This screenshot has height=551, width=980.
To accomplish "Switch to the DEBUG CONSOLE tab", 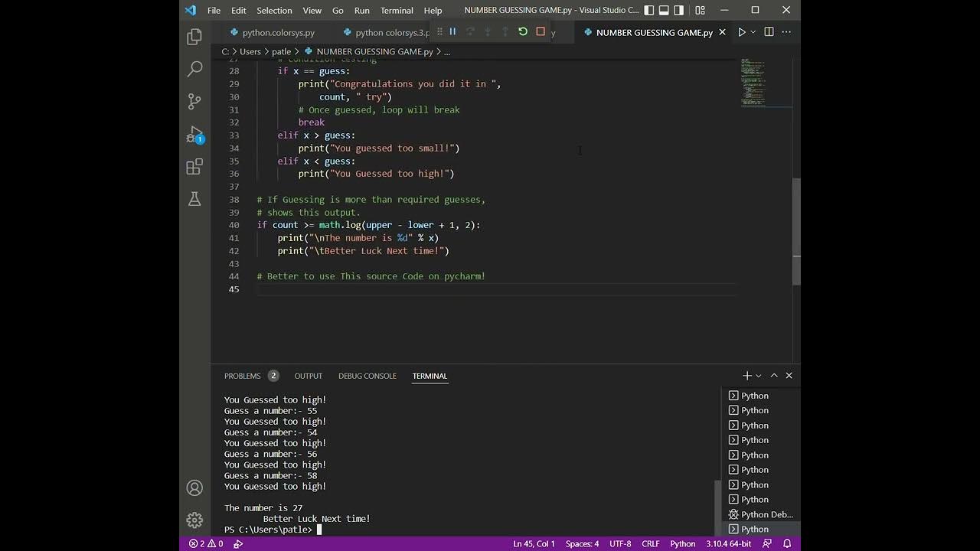I will (367, 376).
